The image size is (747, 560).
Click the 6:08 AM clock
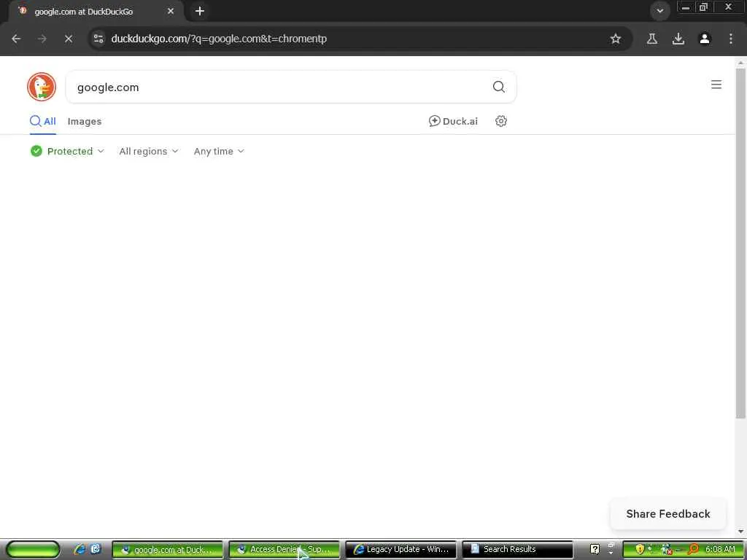(720, 549)
